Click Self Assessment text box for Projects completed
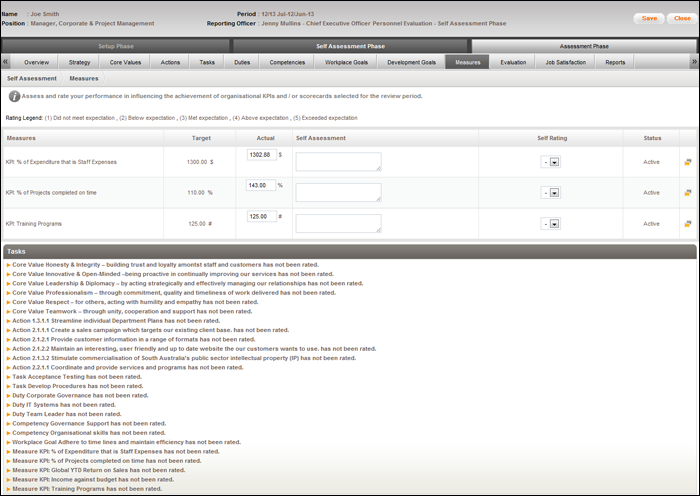 [338, 192]
